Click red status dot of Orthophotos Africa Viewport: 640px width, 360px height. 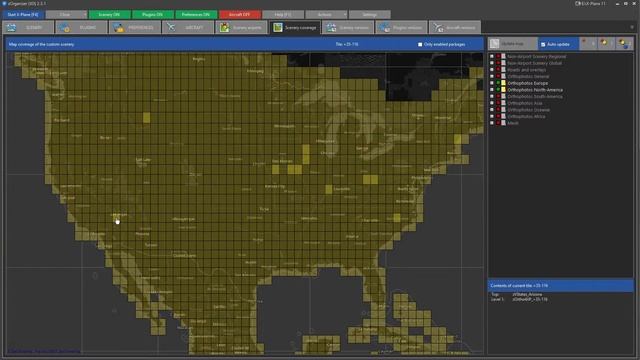coord(498,116)
